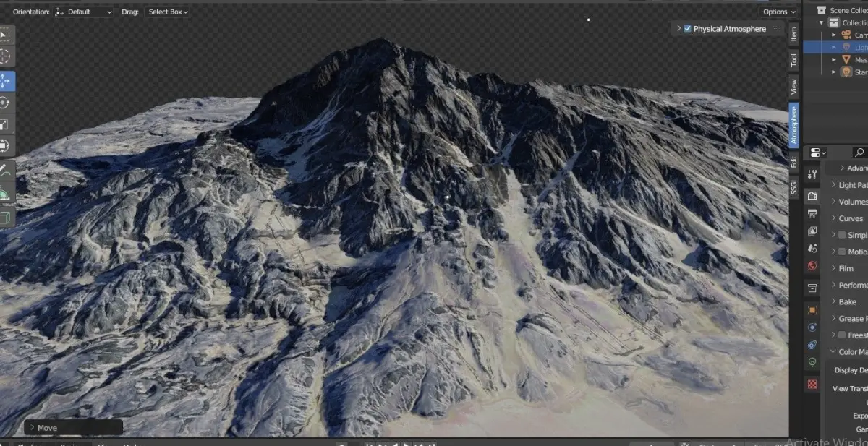Open the Collection properties tab icon
The height and width of the screenshot is (446, 868).
812,288
